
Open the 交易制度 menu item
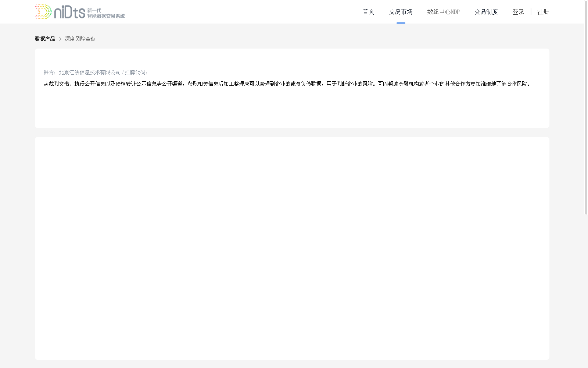pyautogui.click(x=486, y=12)
